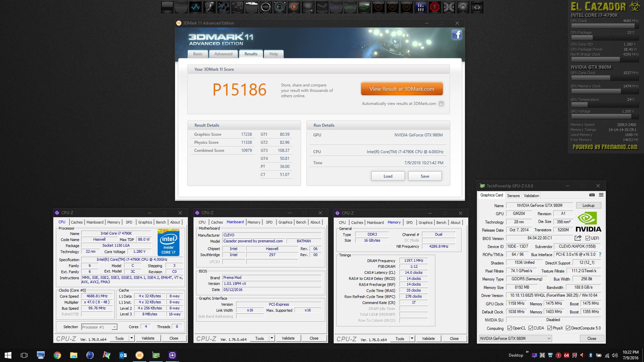Toggle CUDA checkbox in GPU-Z
Image resolution: width=644 pixels, height=362 pixels.
pos(531,328)
